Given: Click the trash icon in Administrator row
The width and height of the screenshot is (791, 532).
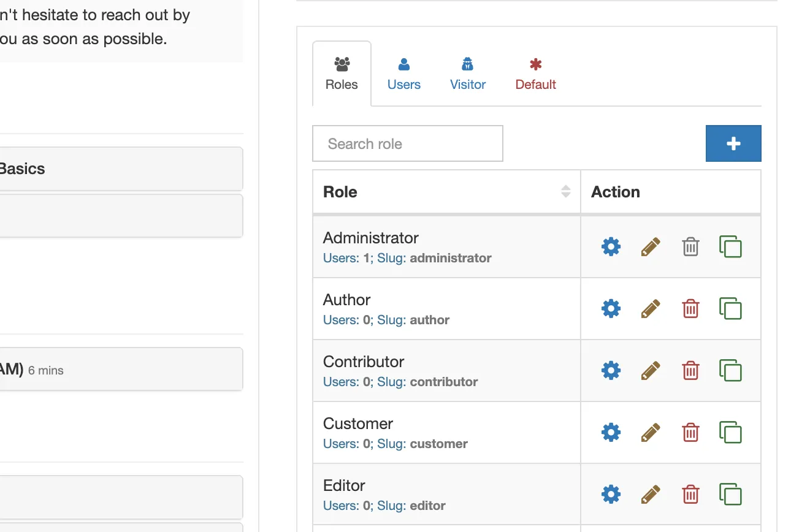Looking at the screenshot, I should 690,247.
